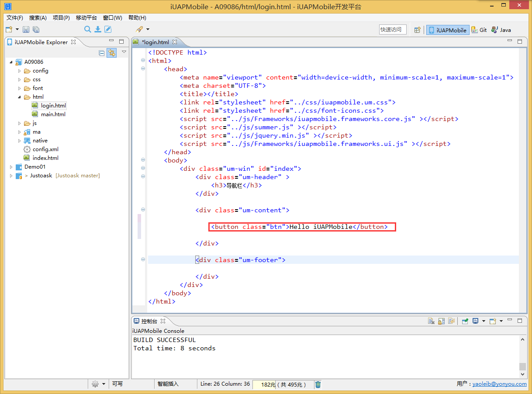This screenshot has height=394, width=532.
Task: Select the *login.html editor tab
Action: pyautogui.click(x=155, y=42)
